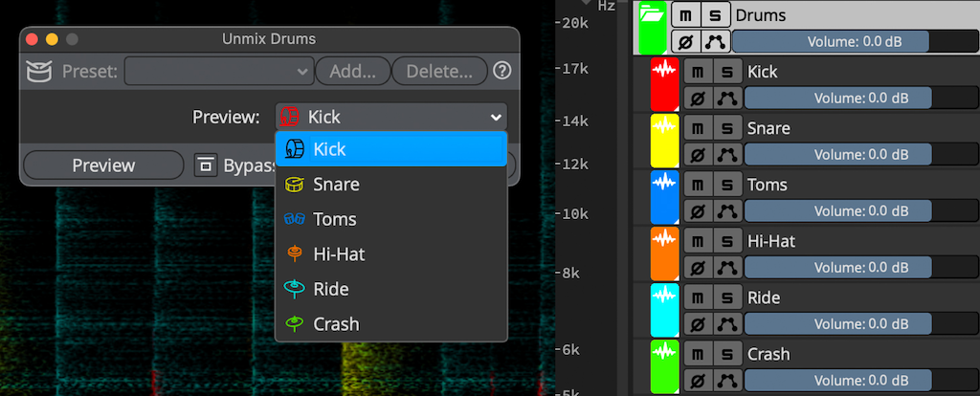Choose Snare from the preview list
Viewport: 980px width, 396px height.
391,185
